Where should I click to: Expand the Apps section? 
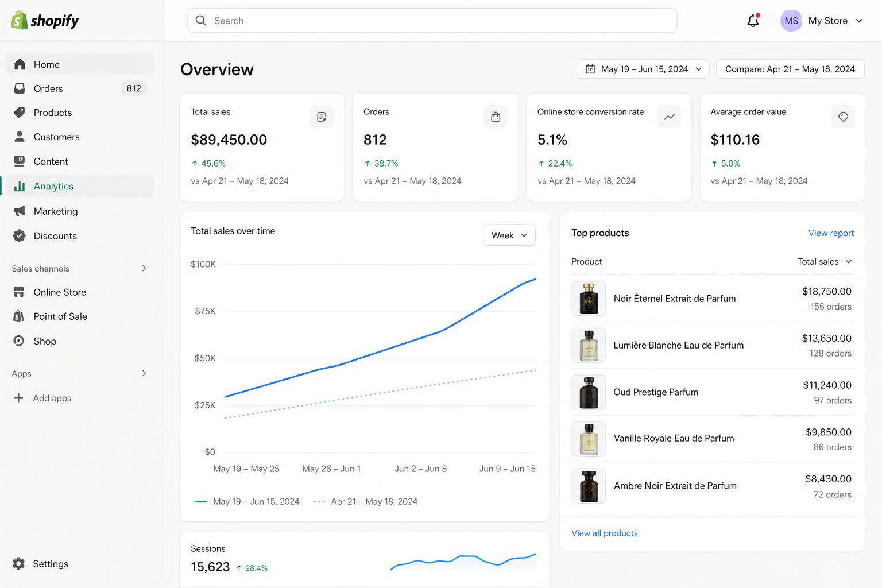click(x=144, y=373)
